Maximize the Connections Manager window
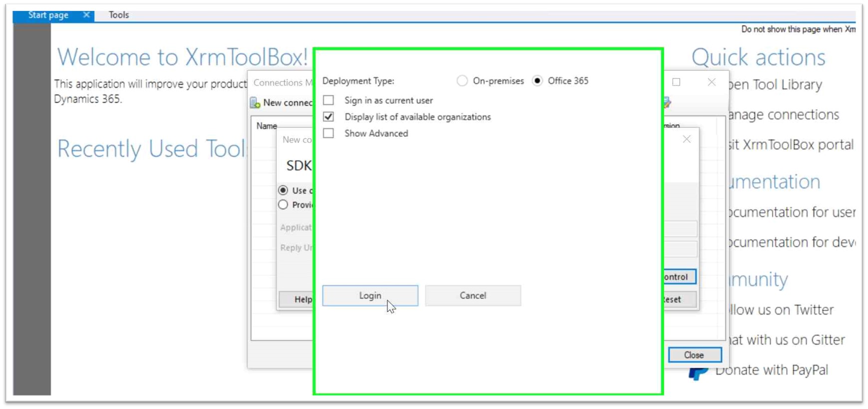The height and width of the screenshot is (409, 868). tap(676, 82)
